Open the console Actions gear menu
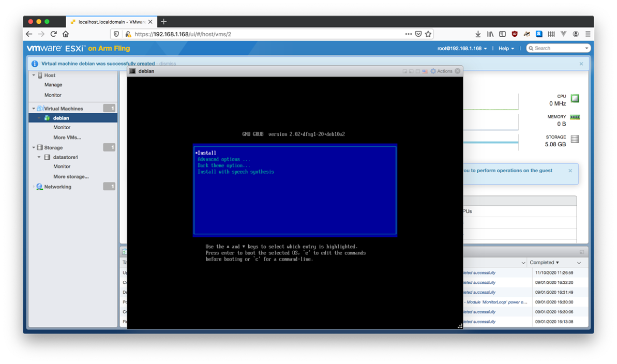The image size is (617, 364). 441,71
